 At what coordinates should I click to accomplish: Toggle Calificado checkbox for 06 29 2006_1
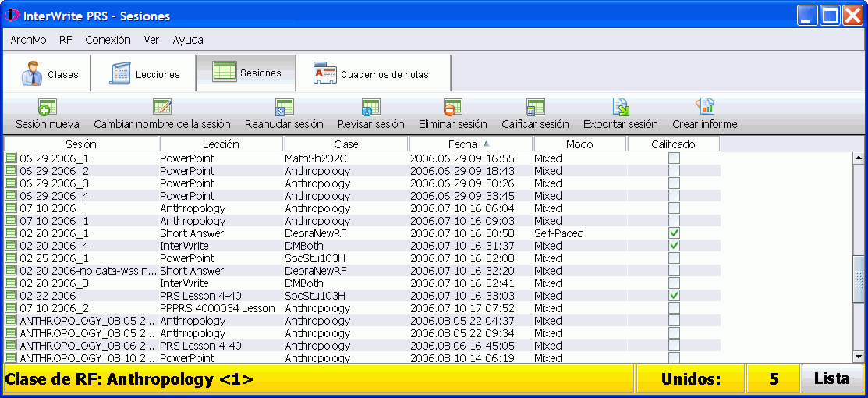674,158
